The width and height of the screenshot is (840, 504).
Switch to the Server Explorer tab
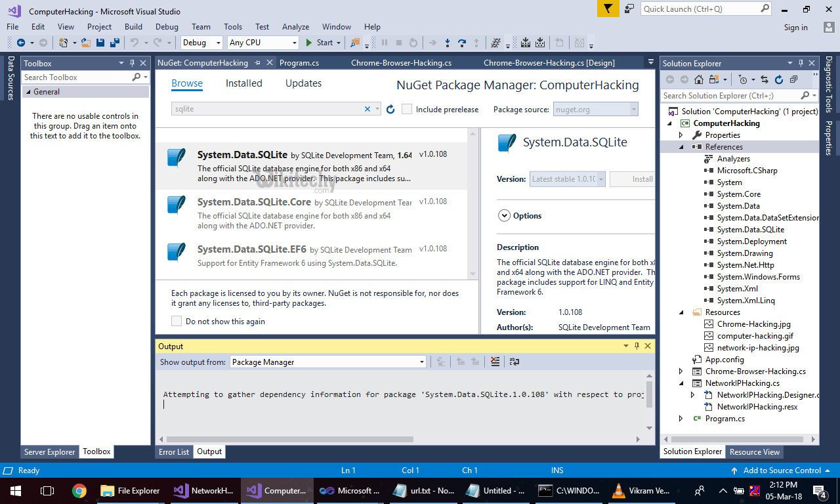tap(50, 451)
